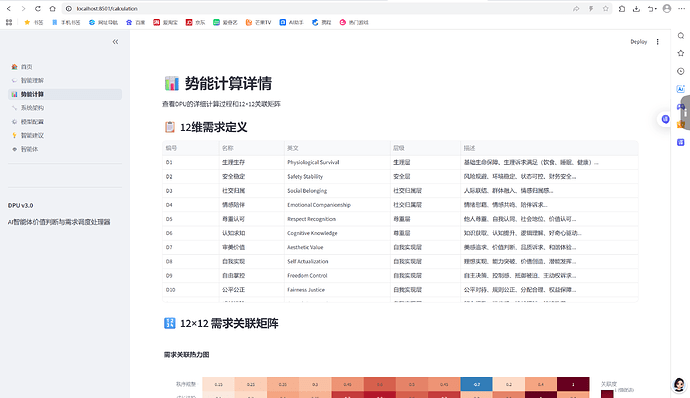Open the undo-close dropdown arrow
690x398 pixels.
(652, 8)
